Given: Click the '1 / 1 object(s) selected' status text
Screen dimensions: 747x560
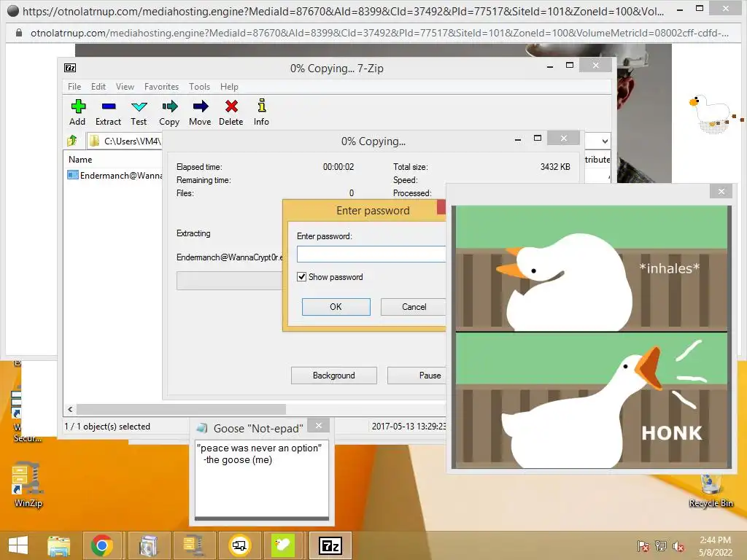Looking at the screenshot, I should pyautogui.click(x=107, y=426).
